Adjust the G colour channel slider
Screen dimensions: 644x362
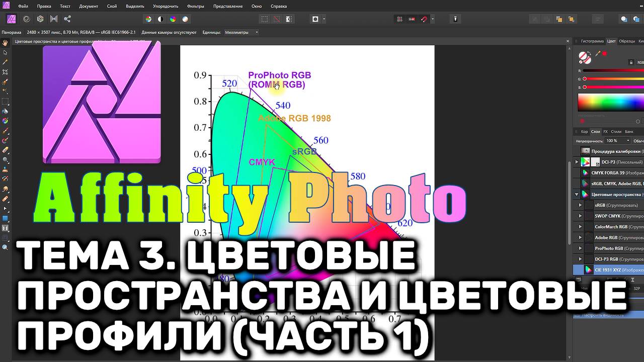click(613, 79)
